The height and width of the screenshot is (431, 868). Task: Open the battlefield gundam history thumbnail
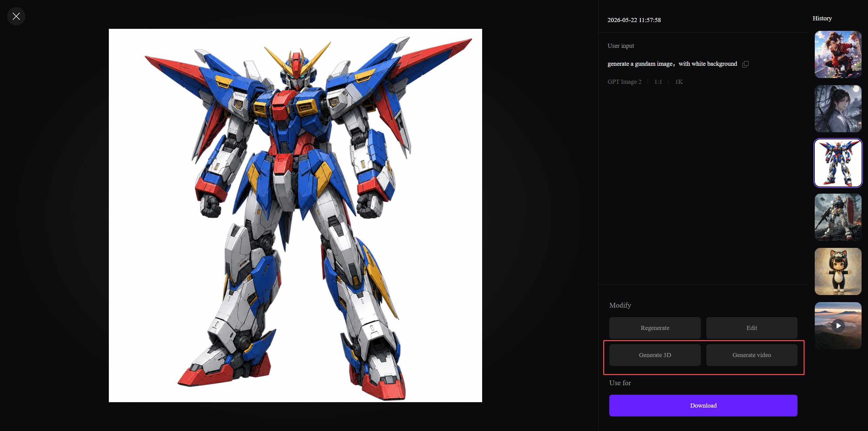pos(838,217)
